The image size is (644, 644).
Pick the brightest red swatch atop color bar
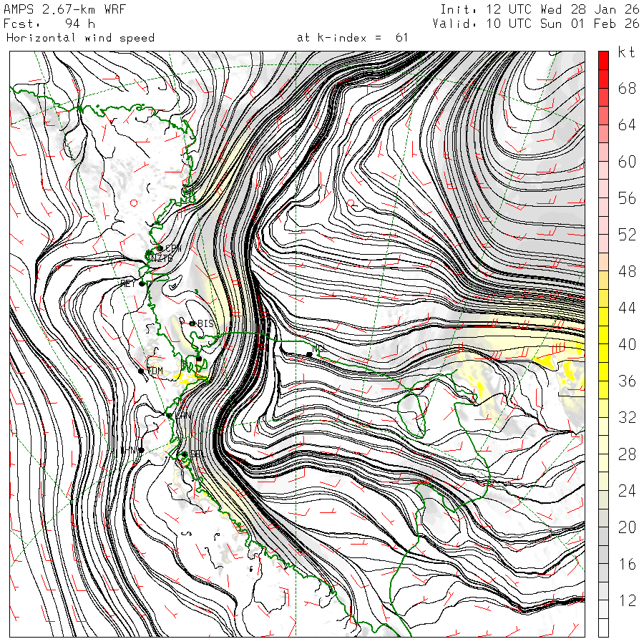pyautogui.click(x=603, y=60)
